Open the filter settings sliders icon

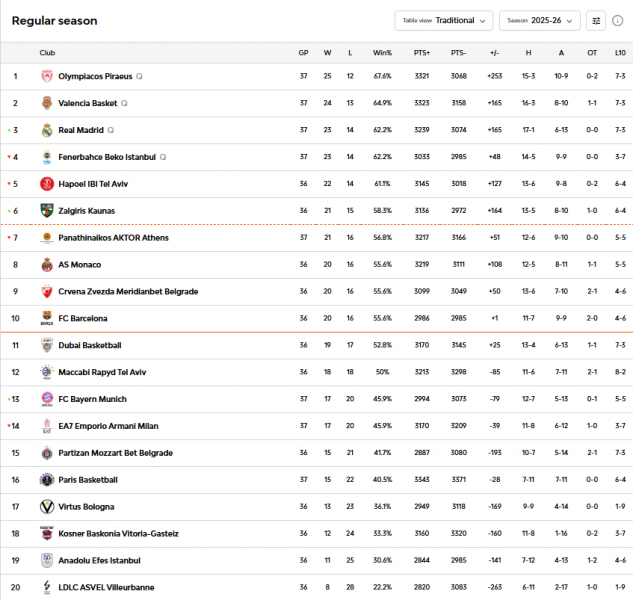596,20
